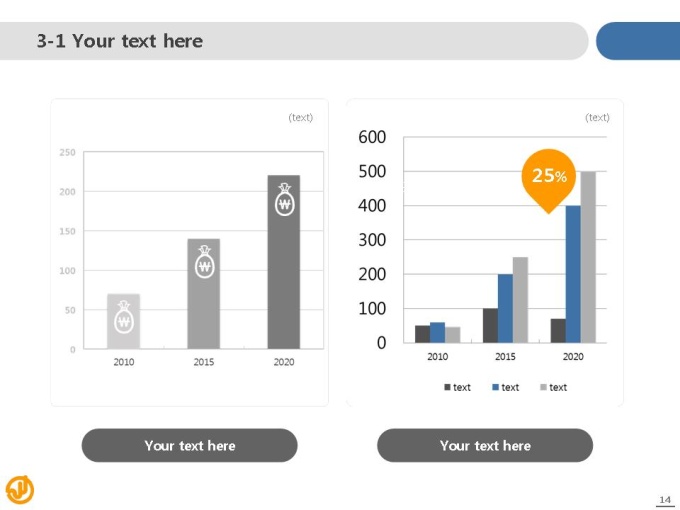Click the dark gray 2015 bar in right chart

pos(490,326)
